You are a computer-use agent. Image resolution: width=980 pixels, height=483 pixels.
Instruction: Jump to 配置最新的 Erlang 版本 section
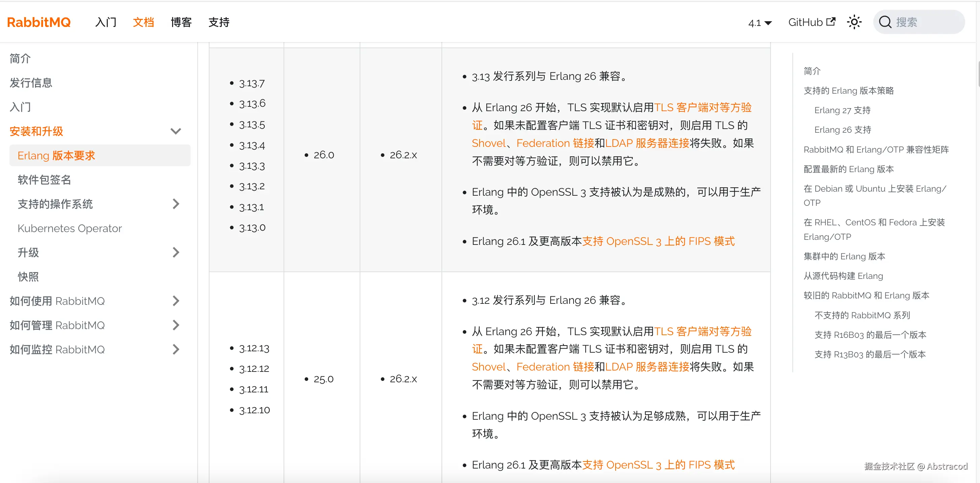coord(848,169)
